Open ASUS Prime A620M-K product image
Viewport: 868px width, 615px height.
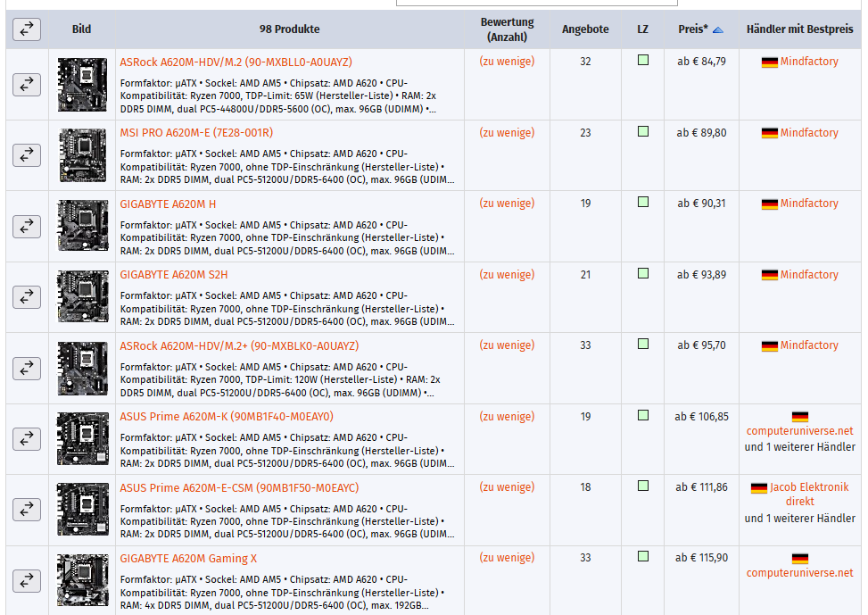click(x=82, y=439)
